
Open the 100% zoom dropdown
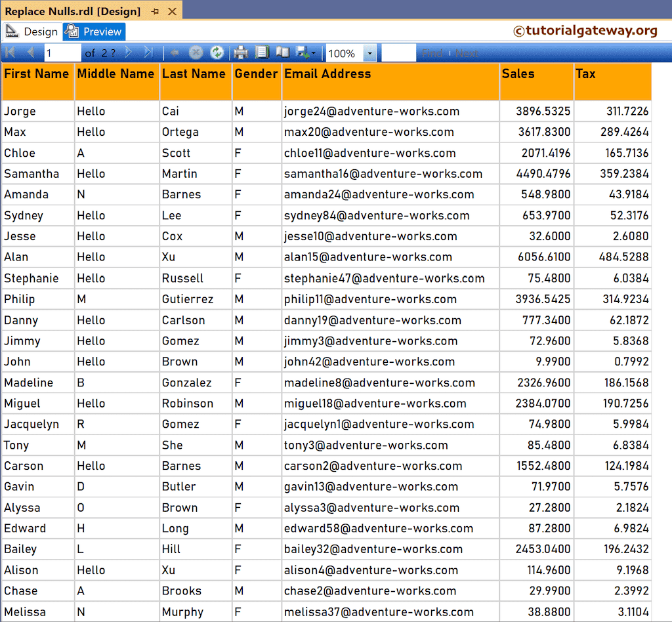pyautogui.click(x=368, y=52)
